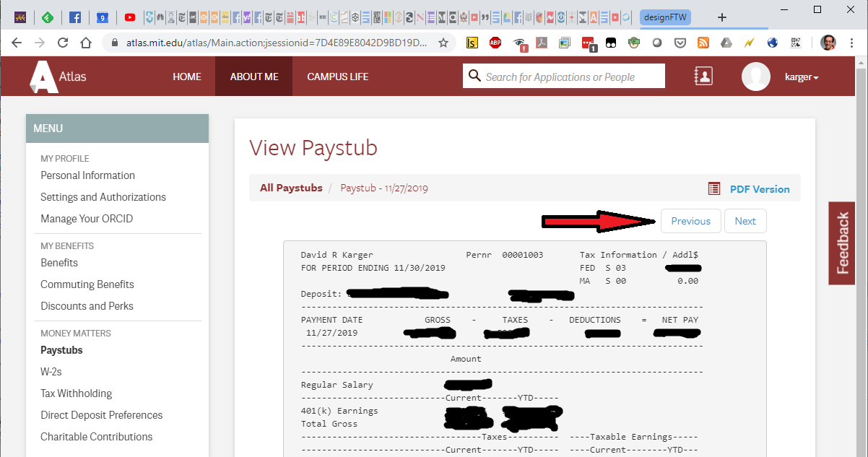This screenshot has width=868, height=457.
Task: Click the PDF Version document icon
Action: pos(714,189)
